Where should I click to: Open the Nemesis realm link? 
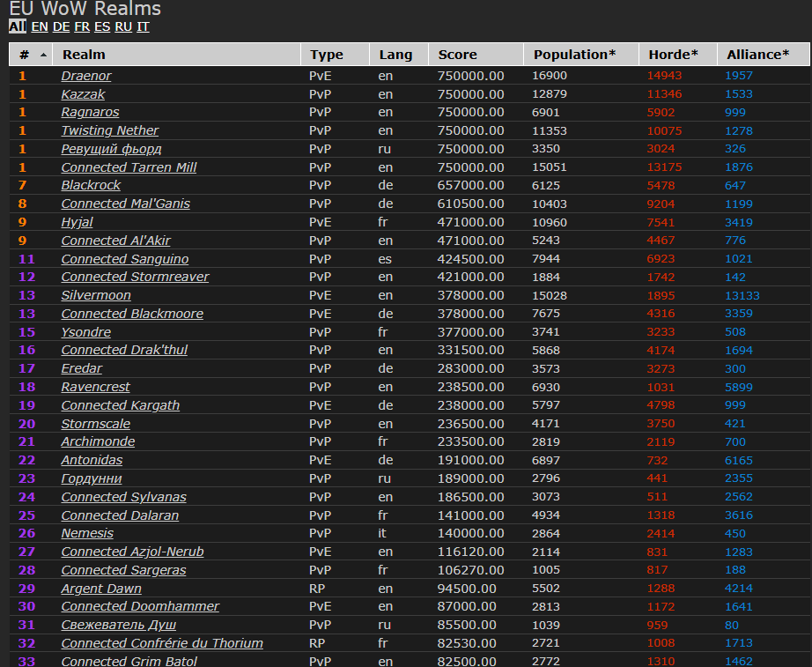(87, 533)
